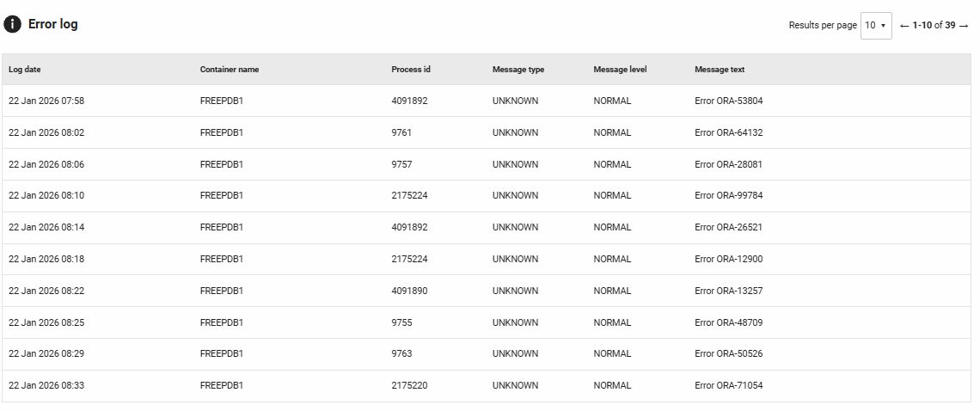Click process id 4091890
This screenshot has height=411, width=980.
(409, 291)
